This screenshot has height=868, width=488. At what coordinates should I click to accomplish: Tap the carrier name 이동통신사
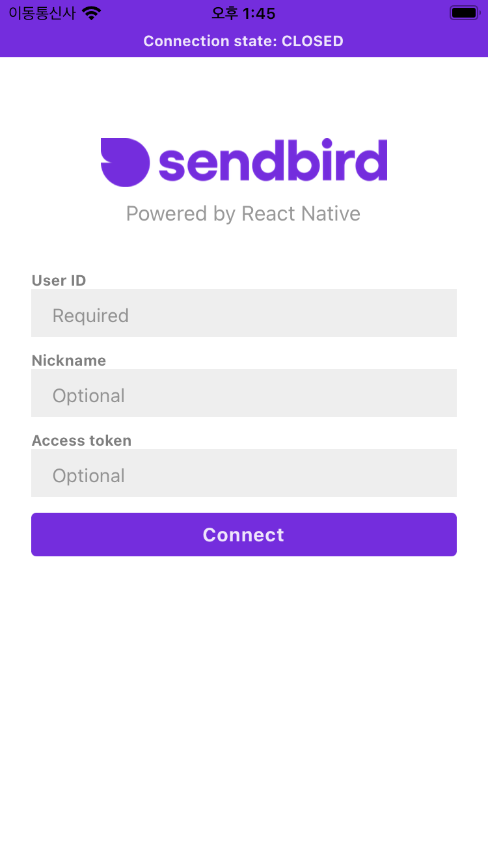[42, 13]
